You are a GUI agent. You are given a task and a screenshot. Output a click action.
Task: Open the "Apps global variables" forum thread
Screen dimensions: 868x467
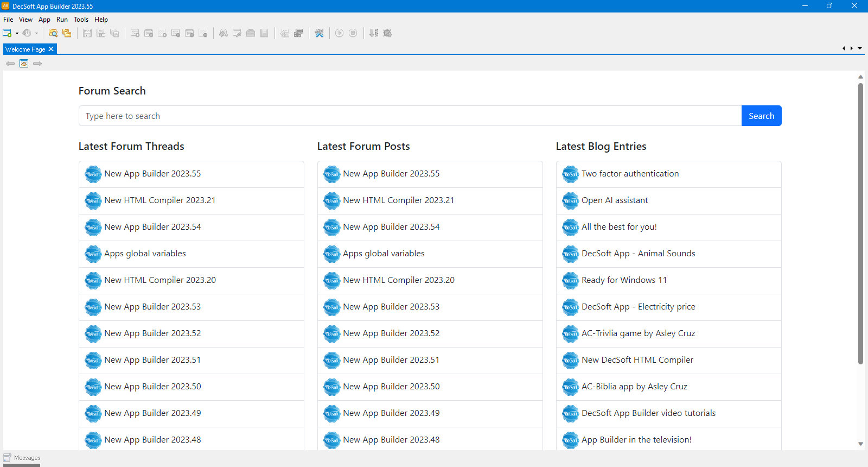tap(145, 254)
